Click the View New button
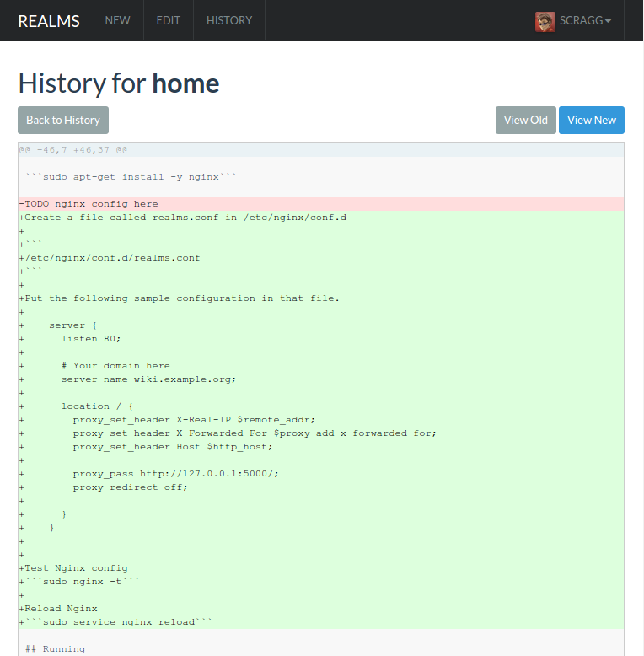This screenshot has height=656, width=644. point(591,120)
